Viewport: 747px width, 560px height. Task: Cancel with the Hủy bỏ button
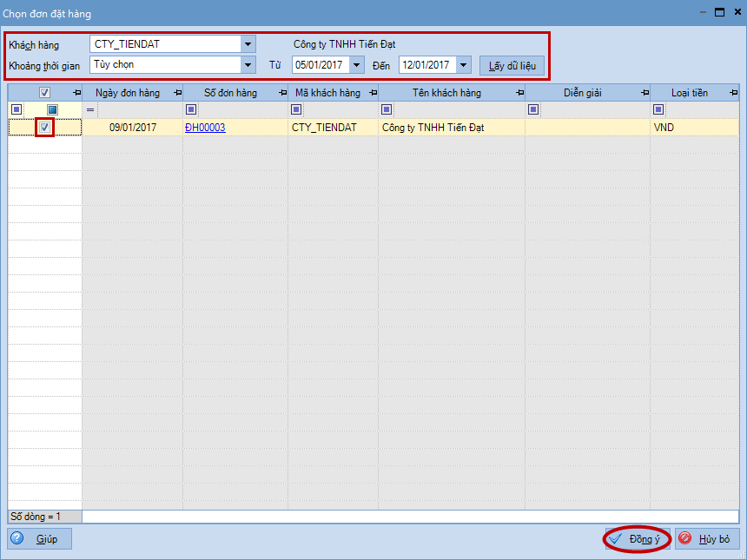[706, 539]
